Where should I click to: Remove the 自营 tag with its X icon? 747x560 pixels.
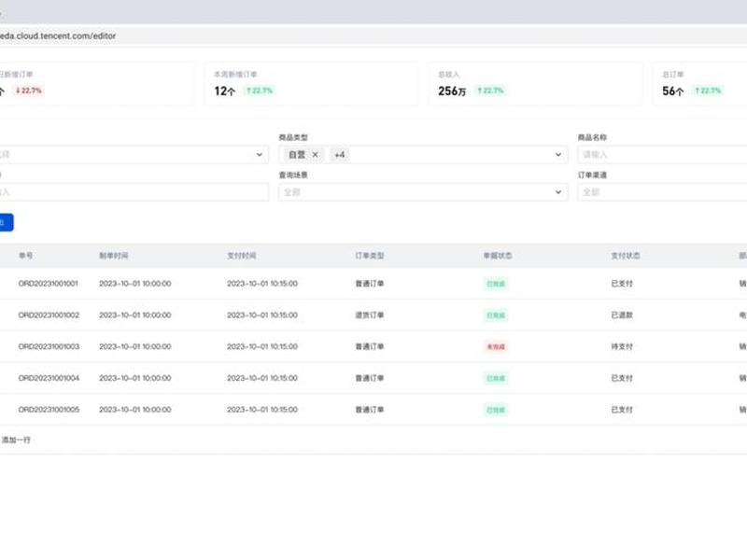coord(315,155)
